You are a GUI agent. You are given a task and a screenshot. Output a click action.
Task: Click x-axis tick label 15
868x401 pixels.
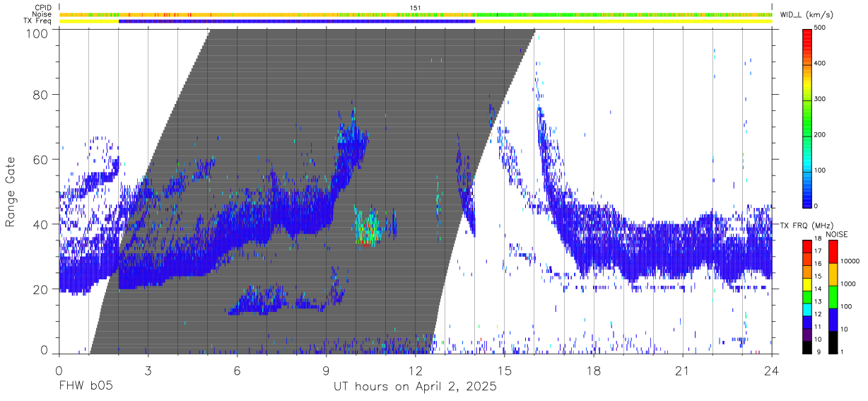pos(505,371)
